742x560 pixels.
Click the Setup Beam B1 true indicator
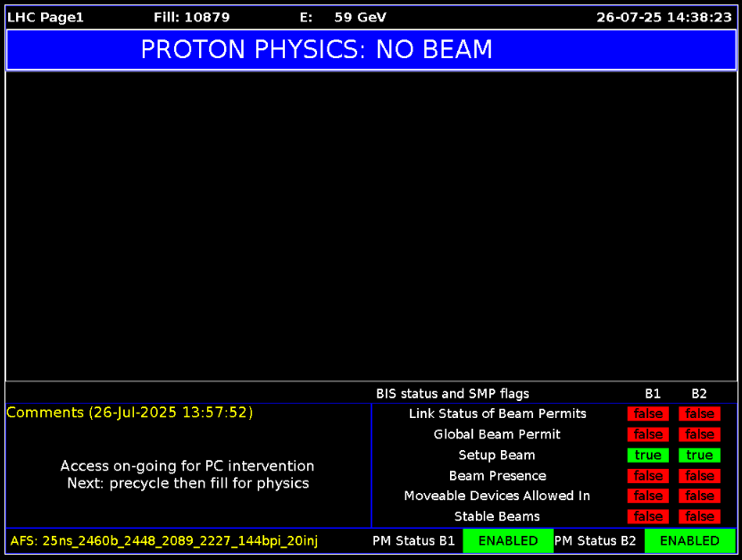[x=648, y=456]
